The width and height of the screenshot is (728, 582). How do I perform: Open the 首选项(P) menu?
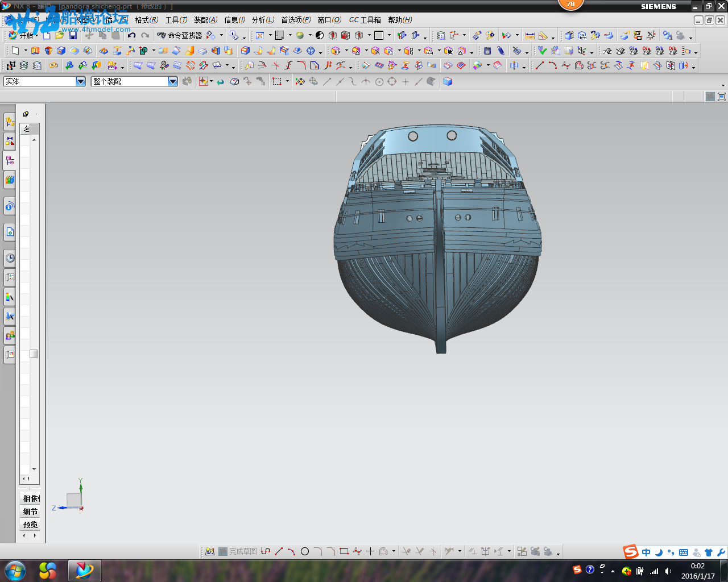(296, 20)
